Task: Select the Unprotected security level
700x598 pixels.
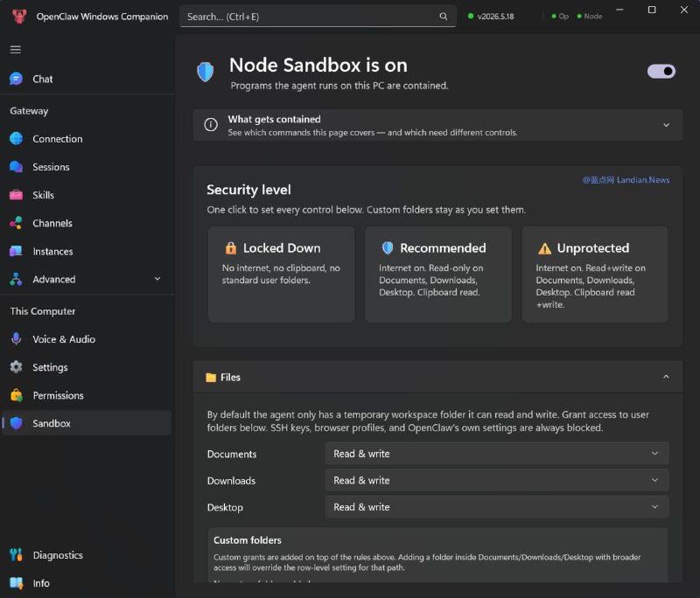Action: coord(595,275)
